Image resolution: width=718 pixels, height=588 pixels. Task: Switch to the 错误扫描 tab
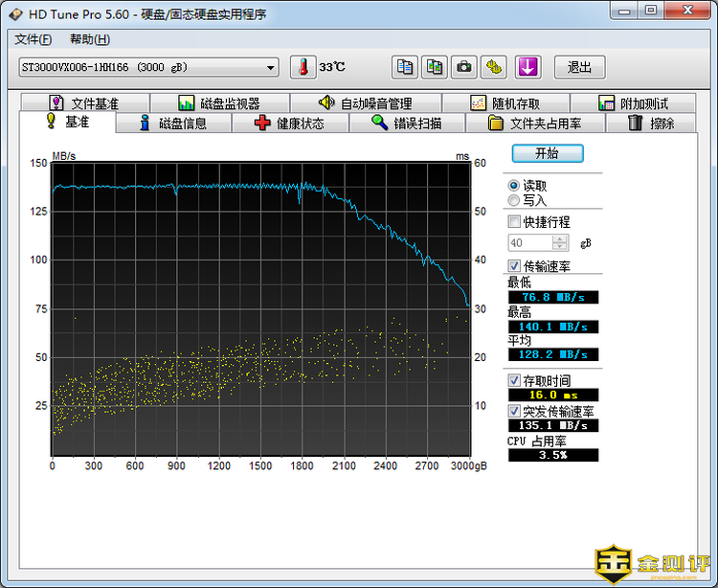pos(407,124)
